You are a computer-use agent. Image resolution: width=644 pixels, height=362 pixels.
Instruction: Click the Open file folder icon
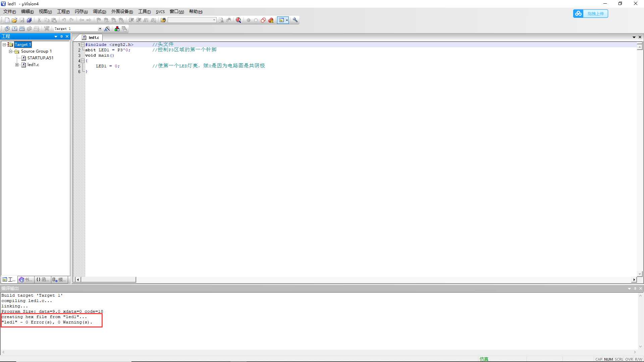(x=14, y=20)
